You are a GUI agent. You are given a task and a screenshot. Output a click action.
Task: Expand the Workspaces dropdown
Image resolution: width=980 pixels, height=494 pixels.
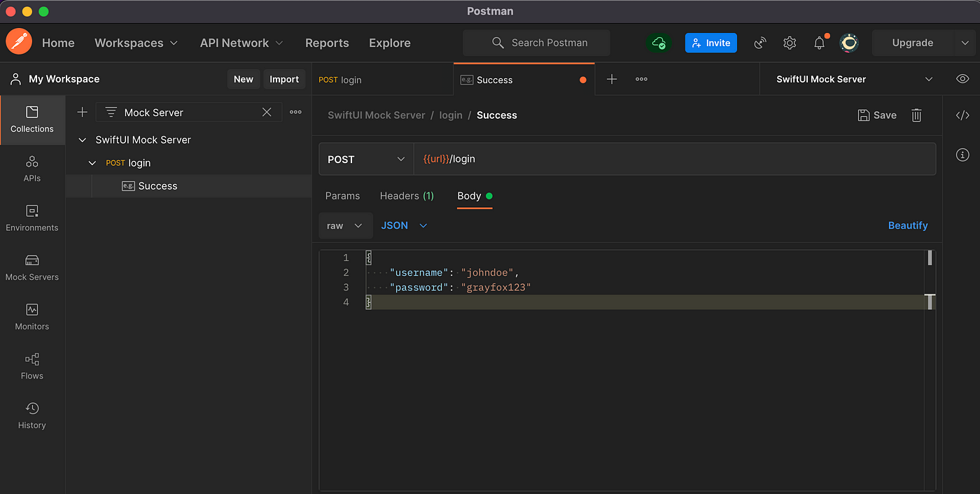tap(136, 43)
